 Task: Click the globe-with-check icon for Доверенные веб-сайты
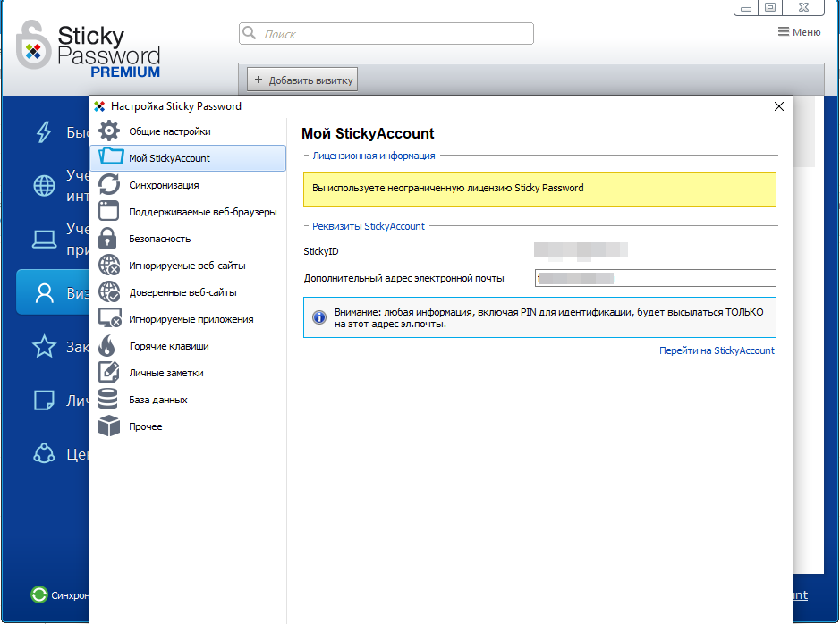tap(109, 291)
